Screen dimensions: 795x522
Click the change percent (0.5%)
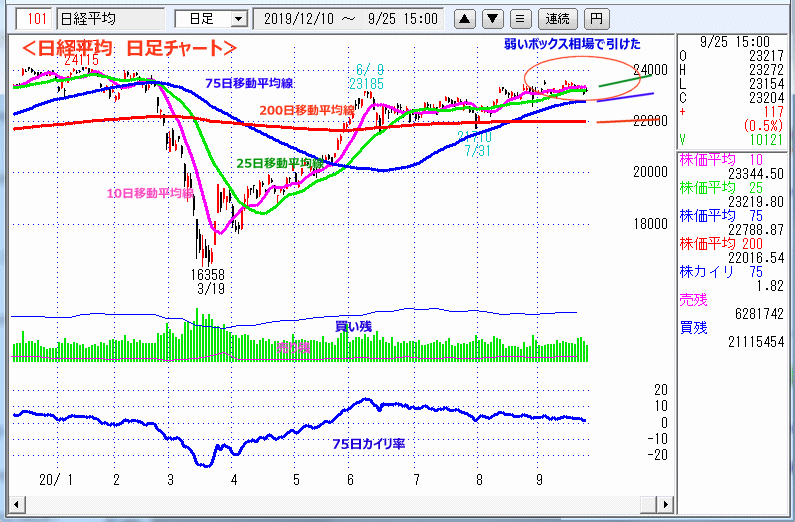(763, 126)
